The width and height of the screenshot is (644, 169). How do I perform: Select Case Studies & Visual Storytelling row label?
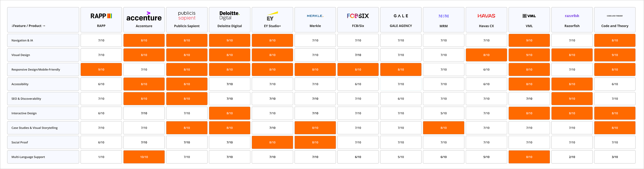point(43,128)
